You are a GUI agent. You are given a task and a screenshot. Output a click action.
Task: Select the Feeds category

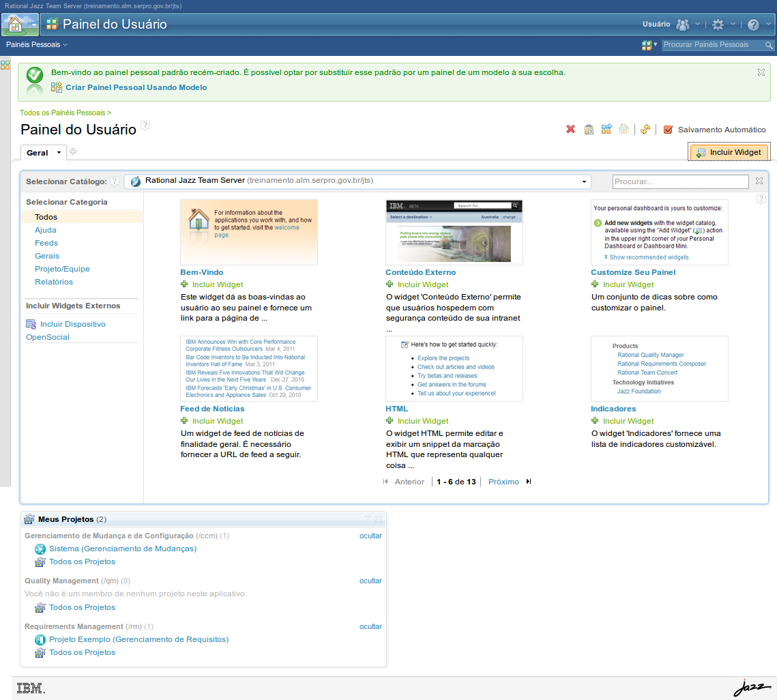46,243
